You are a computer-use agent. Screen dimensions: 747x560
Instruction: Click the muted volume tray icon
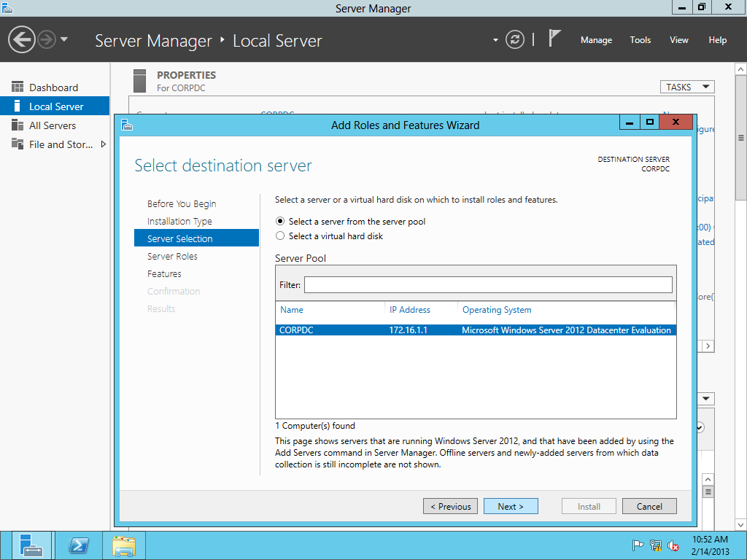tap(673, 545)
